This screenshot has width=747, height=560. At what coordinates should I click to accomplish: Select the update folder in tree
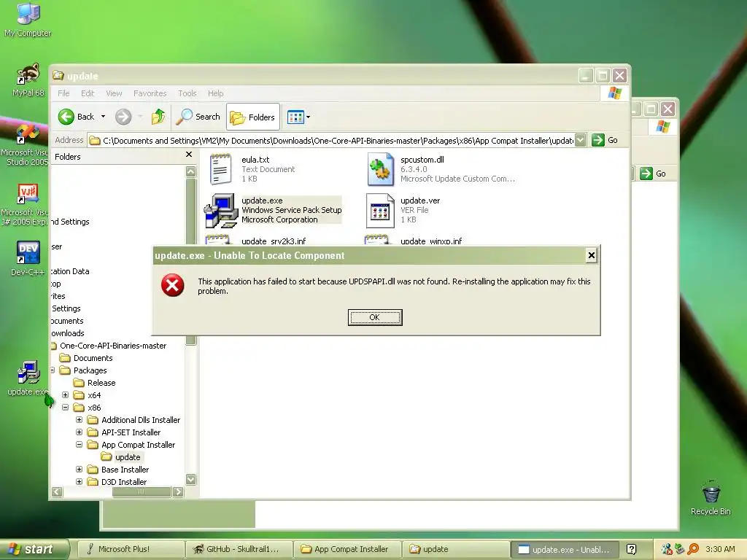click(x=128, y=457)
